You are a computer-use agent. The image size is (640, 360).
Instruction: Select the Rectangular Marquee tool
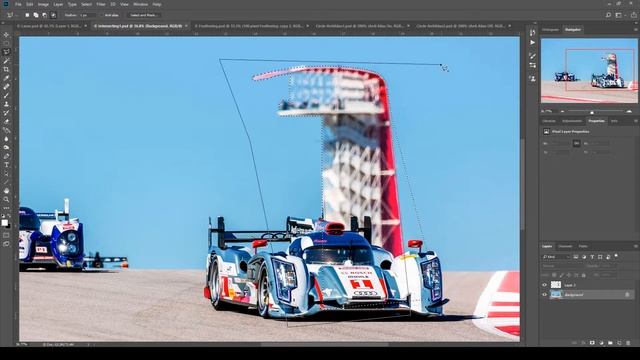click(x=6, y=43)
